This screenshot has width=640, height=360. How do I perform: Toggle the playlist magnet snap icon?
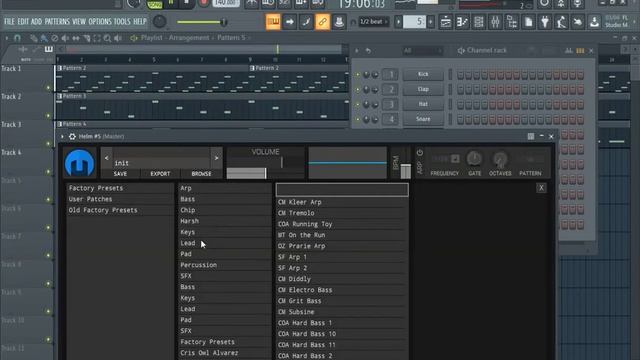[17, 38]
